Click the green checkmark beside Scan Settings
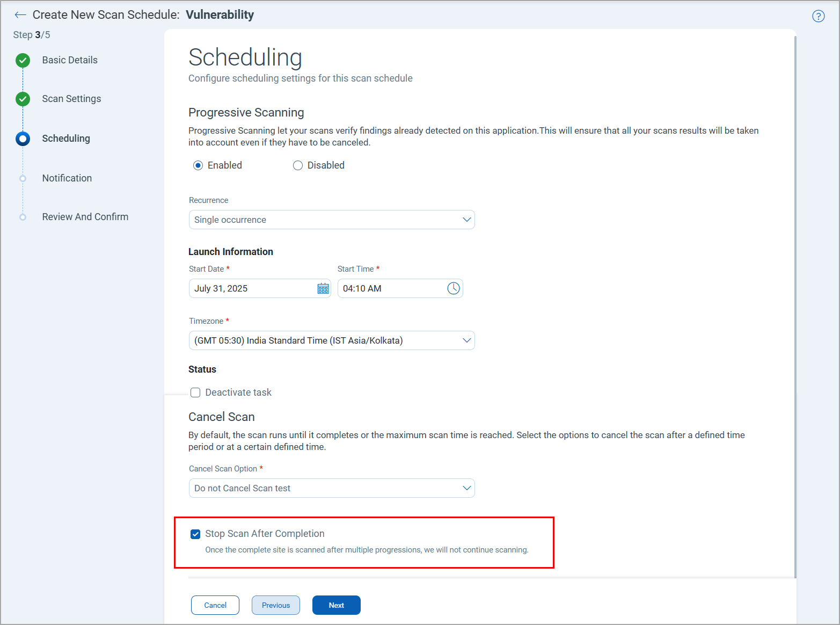840x625 pixels. tap(23, 99)
